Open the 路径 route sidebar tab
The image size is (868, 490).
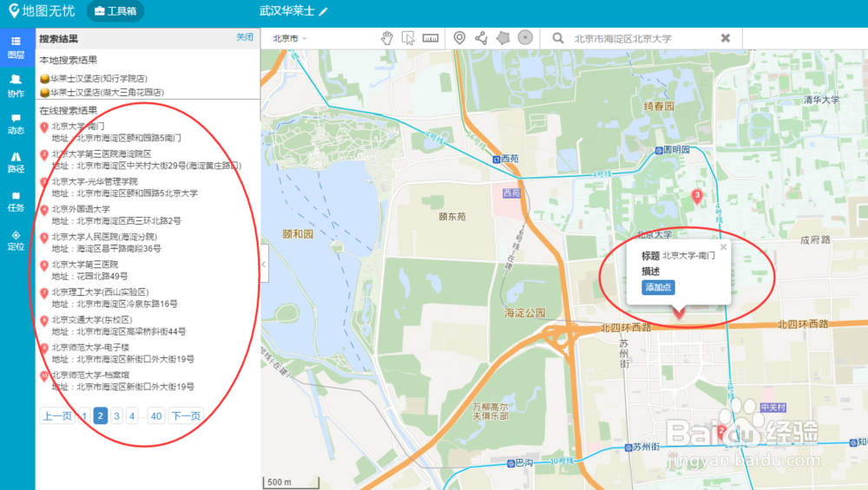pos(16,162)
